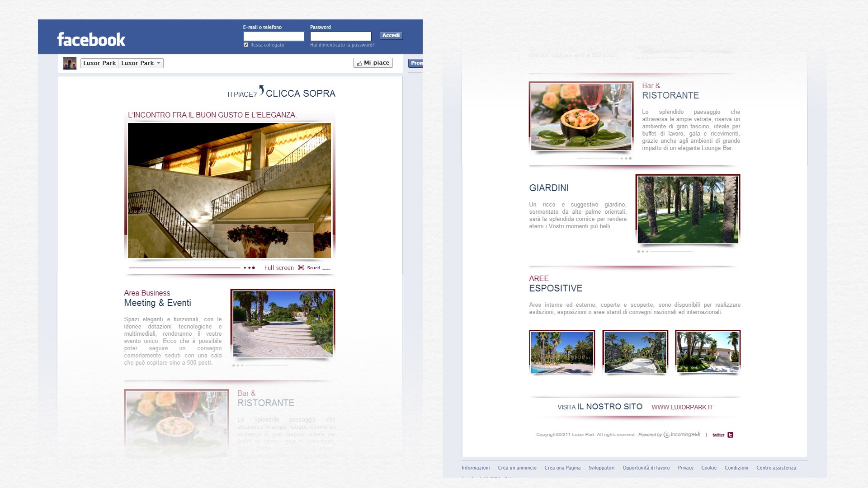Focus the Password input field
This screenshot has height=488, width=868.
(x=340, y=36)
